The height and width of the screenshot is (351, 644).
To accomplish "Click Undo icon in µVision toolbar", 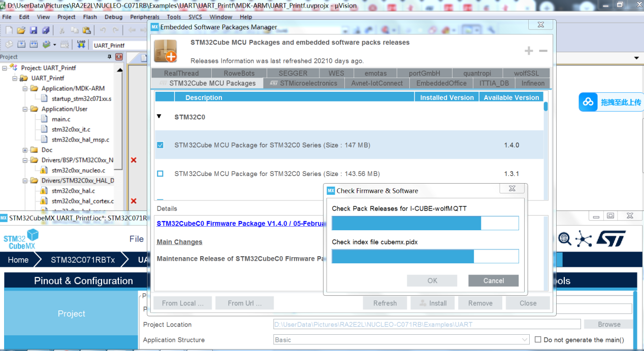I will (103, 30).
